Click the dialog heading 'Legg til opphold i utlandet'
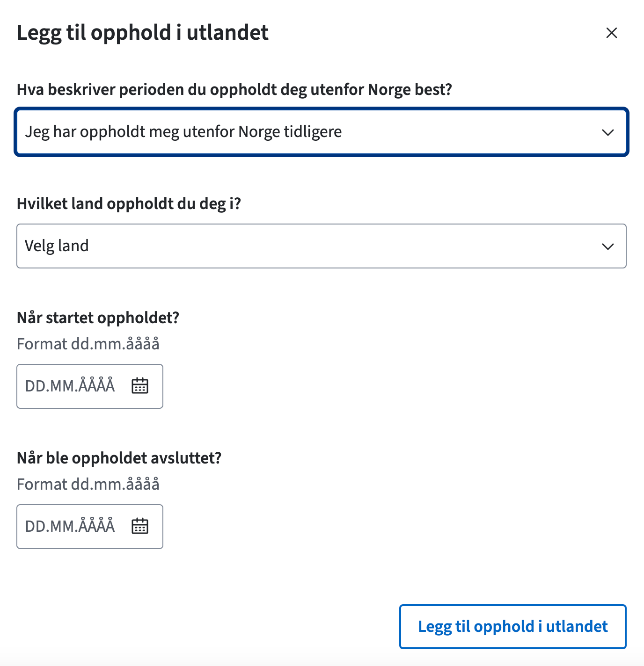This screenshot has width=644, height=666. coord(143,33)
